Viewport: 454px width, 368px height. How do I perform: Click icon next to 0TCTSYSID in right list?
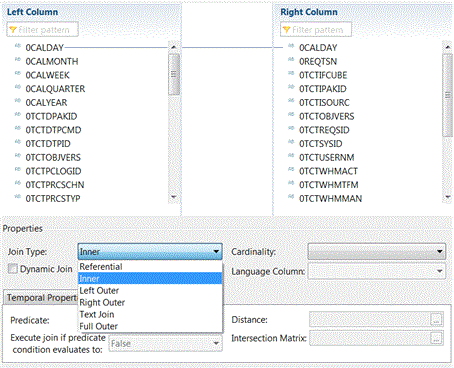point(291,142)
